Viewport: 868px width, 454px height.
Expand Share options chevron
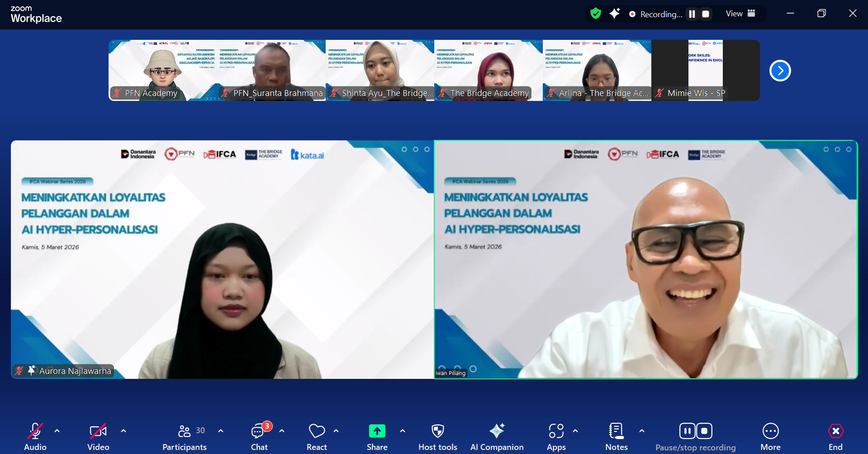pos(403,431)
